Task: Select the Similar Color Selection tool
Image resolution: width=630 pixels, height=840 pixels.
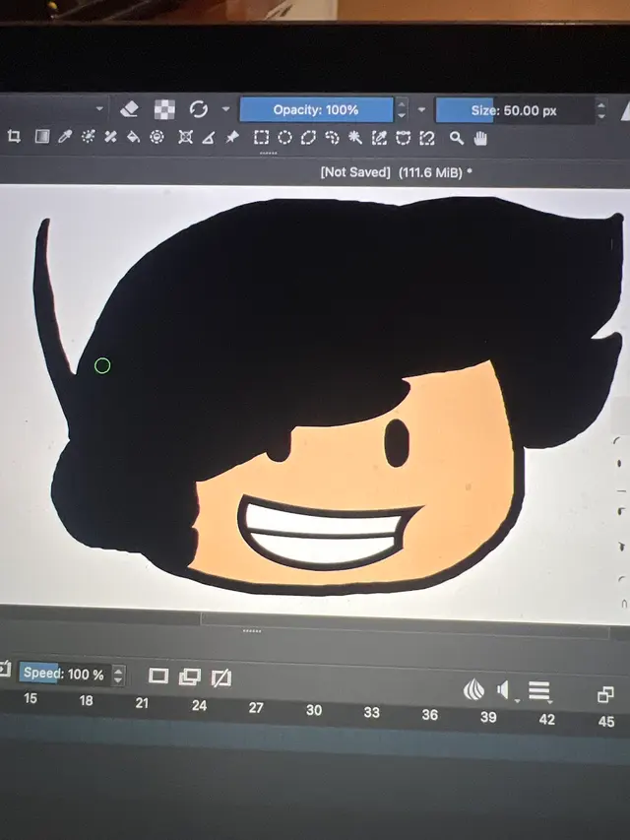Action: pos(379,138)
